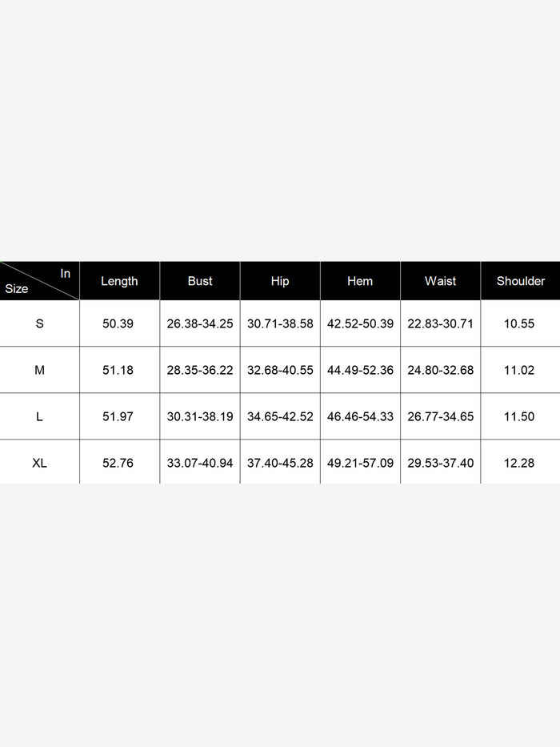The width and height of the screenshot is (560, 747).
Task: Click bust range 28.35-36.22
Action: point(200,370)
